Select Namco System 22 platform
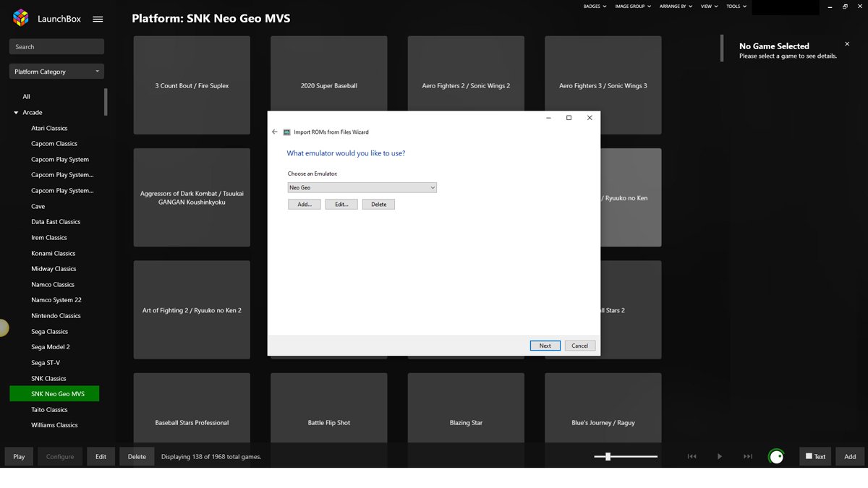 pyautogui.click(x=56, y=300)
